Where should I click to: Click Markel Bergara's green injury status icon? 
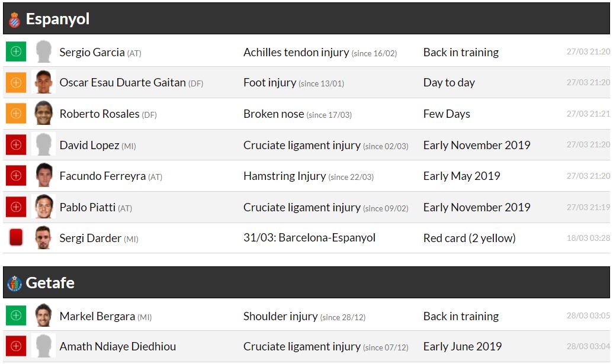coord(16,316)
